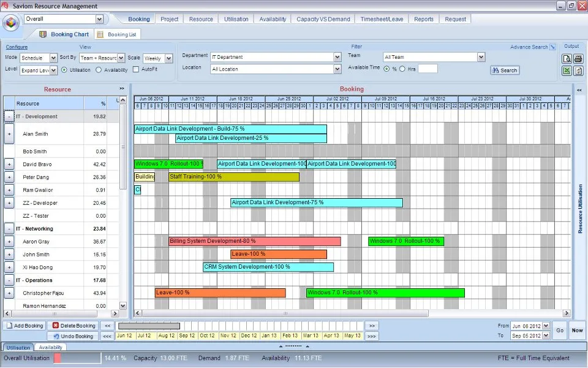Jump timeline far back with triple arrows
The width and height of the screenshot is (588, 368).
(x=108, y=336)
